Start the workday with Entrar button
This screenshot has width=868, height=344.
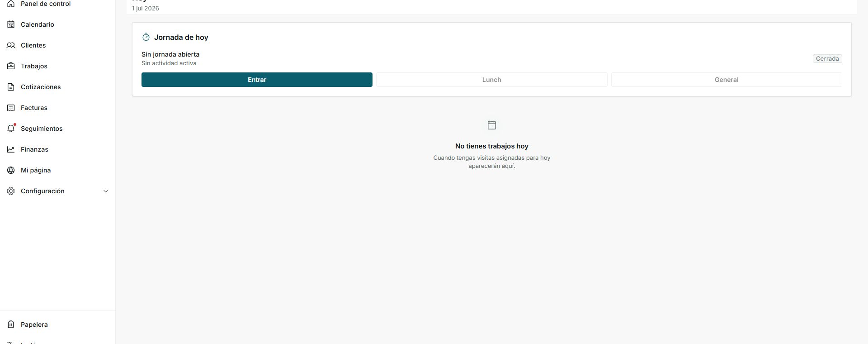coord(257,80)
